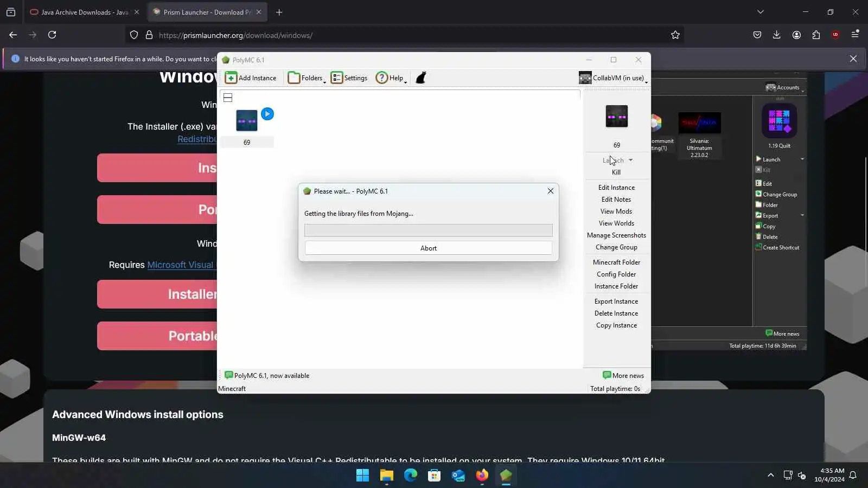Open the Help menu in PolyMC

pos(391,78)
